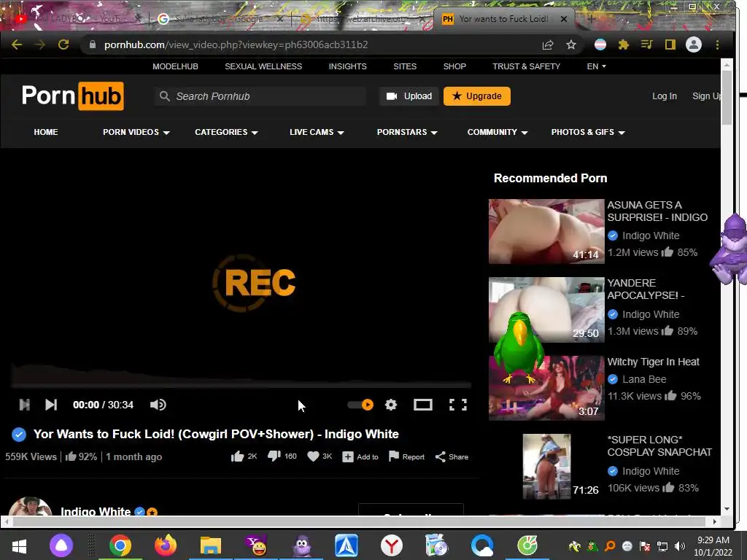Reload the current page

[x=63, y=44]
